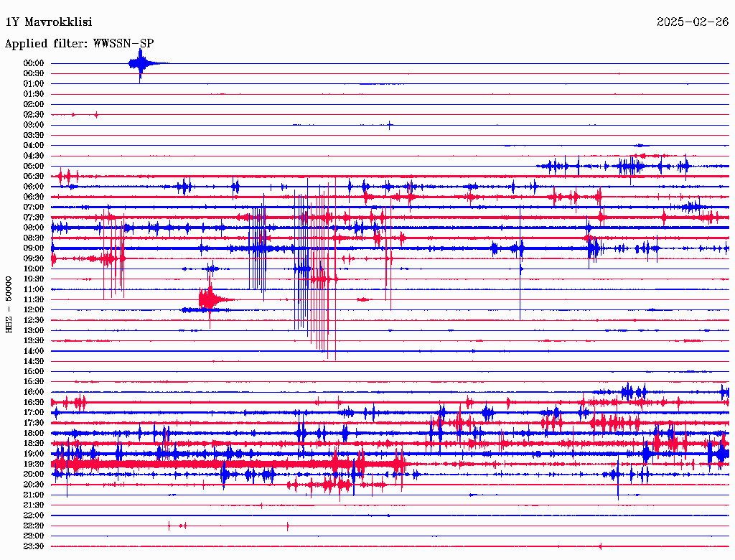The image size is (735, 560).
Task: Click the 15:00 time label
Action: [34, 371]
